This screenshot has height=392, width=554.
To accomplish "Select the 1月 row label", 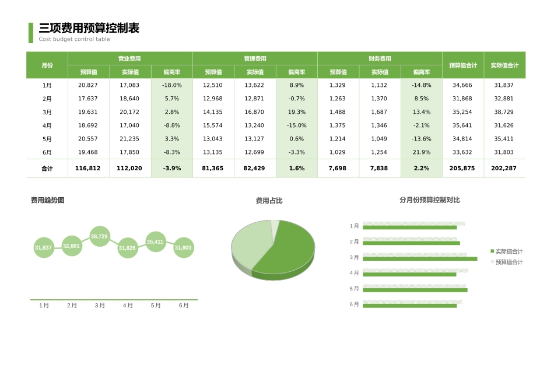I will tap(47, 85).
